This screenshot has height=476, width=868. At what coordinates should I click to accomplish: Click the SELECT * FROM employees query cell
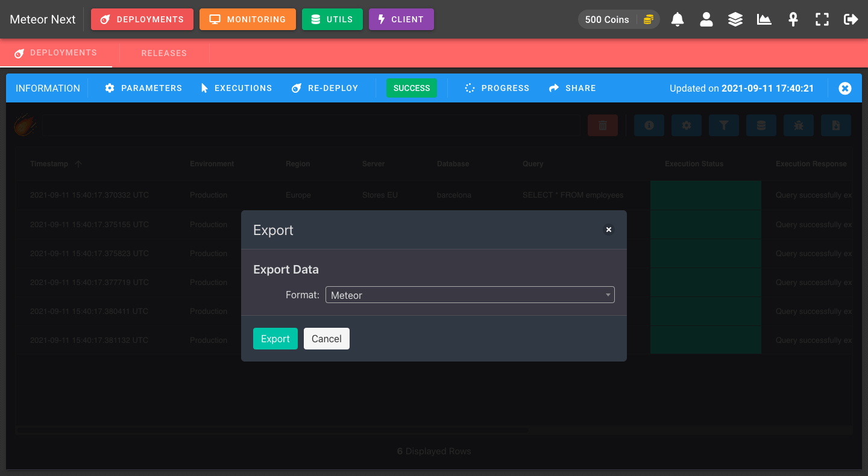point(573,195)
